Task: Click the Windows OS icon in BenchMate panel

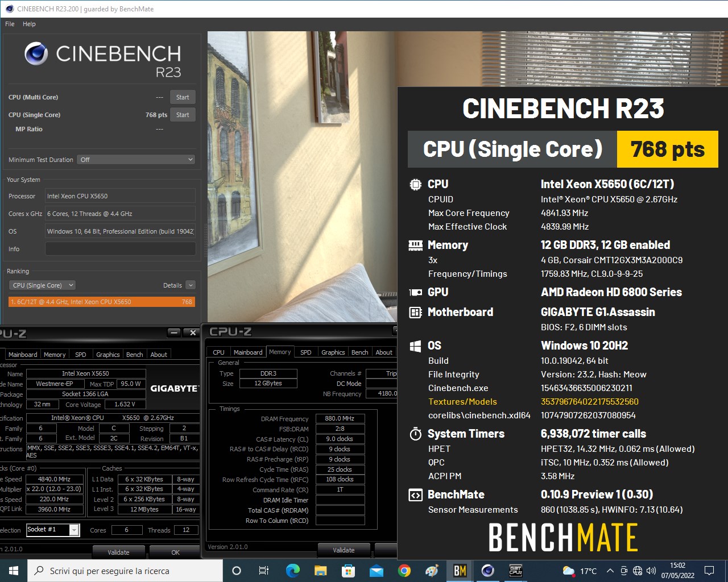Action: [415, 346]
